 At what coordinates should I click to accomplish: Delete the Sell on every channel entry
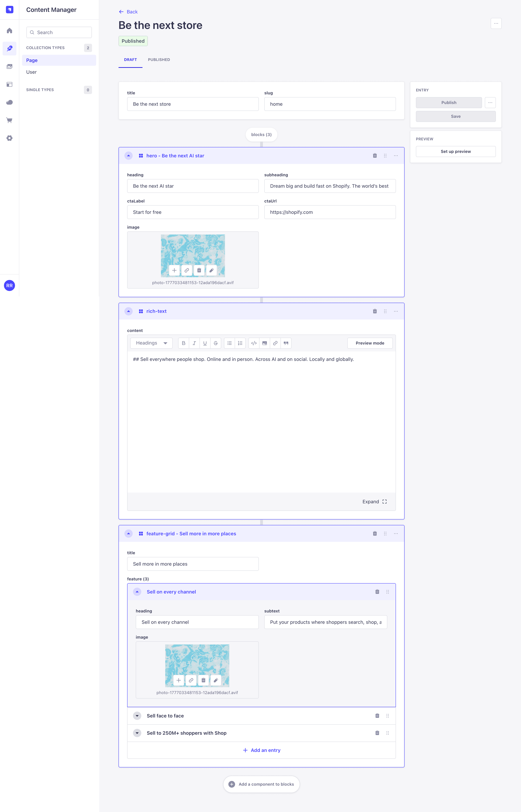(x=377, y=592)
